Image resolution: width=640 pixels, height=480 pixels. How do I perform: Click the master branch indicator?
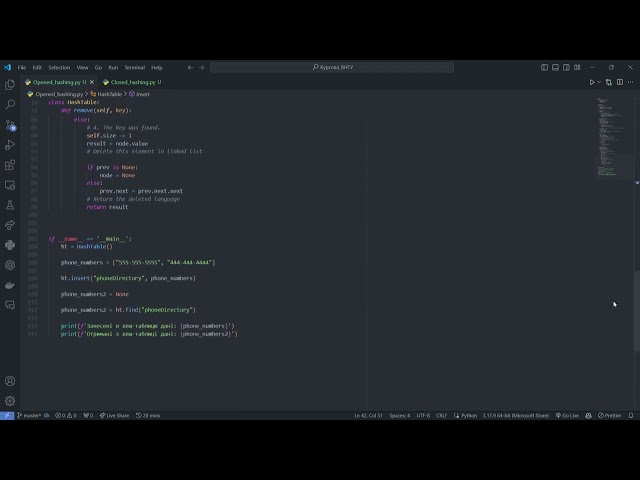click(29, 416)
